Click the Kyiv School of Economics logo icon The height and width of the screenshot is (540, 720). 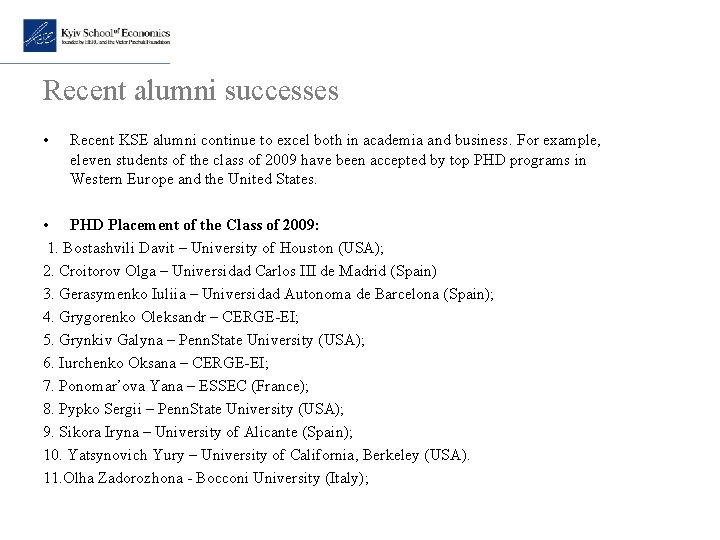click(40, 35)
